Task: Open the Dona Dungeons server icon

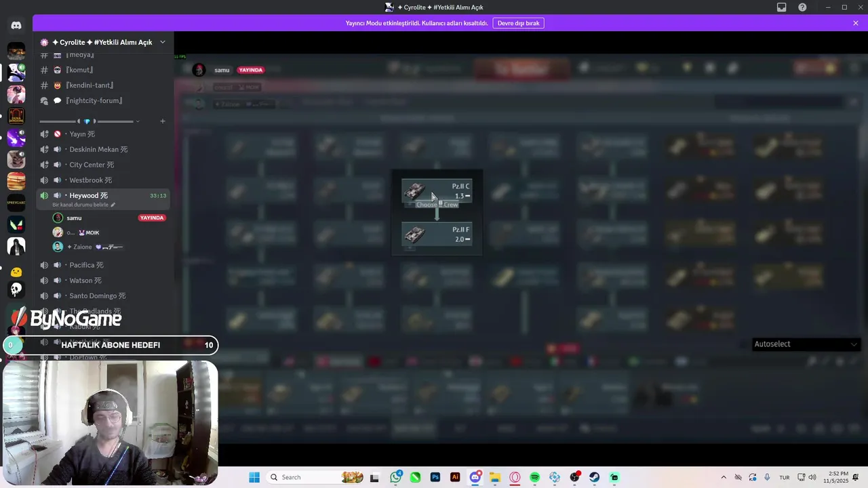Action: click(x=16, y=116)
